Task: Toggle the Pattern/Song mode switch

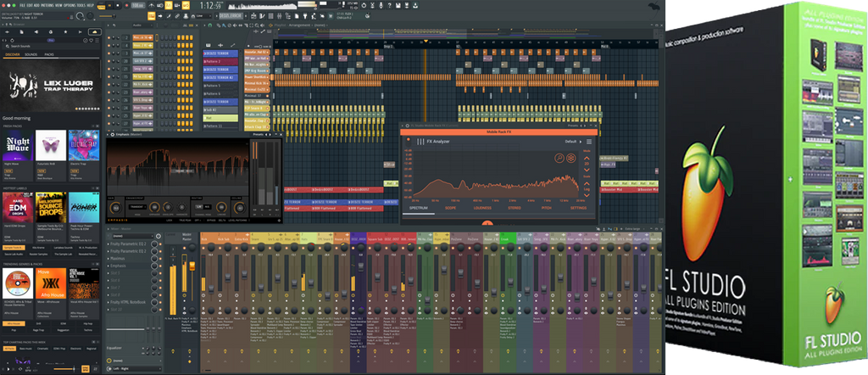Action: (100, 5)
